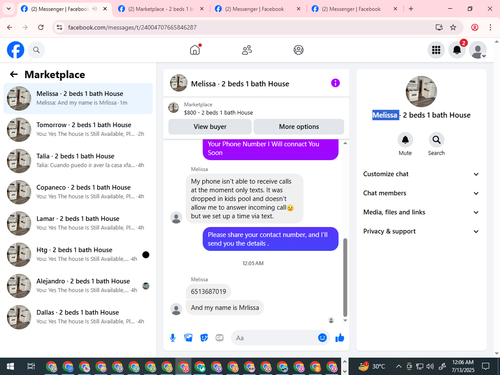
Task: Click the chat header Melissa listing title
Action: 240,84
